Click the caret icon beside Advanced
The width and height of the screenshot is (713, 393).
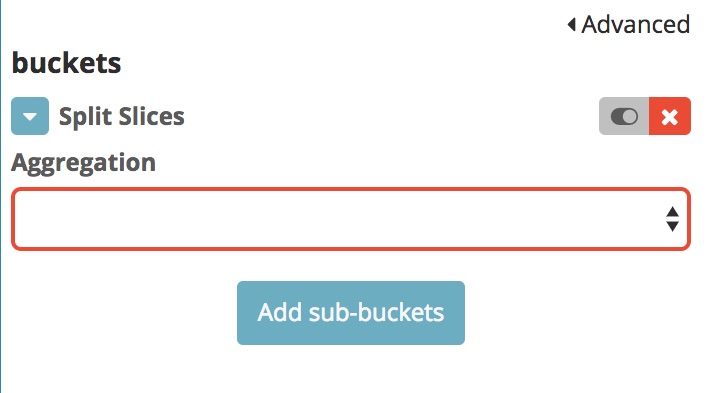pyautogui.click(x=572, y=24)
